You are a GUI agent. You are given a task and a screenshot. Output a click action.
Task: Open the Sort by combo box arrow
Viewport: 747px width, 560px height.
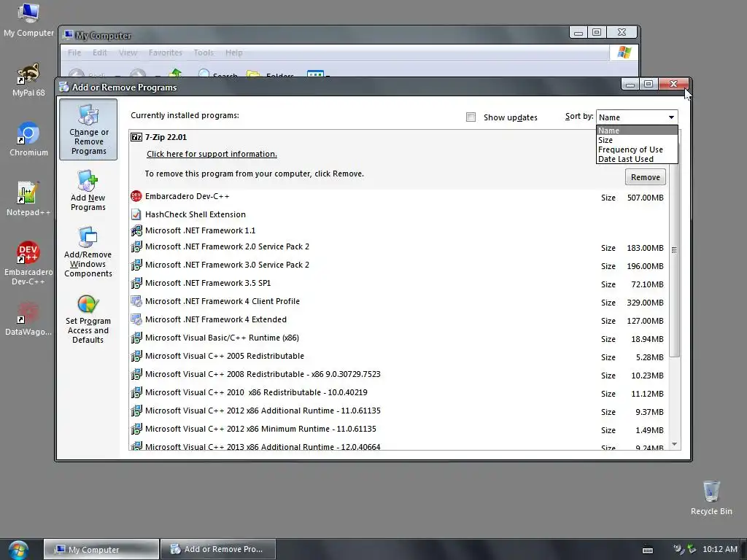(671, 117)
